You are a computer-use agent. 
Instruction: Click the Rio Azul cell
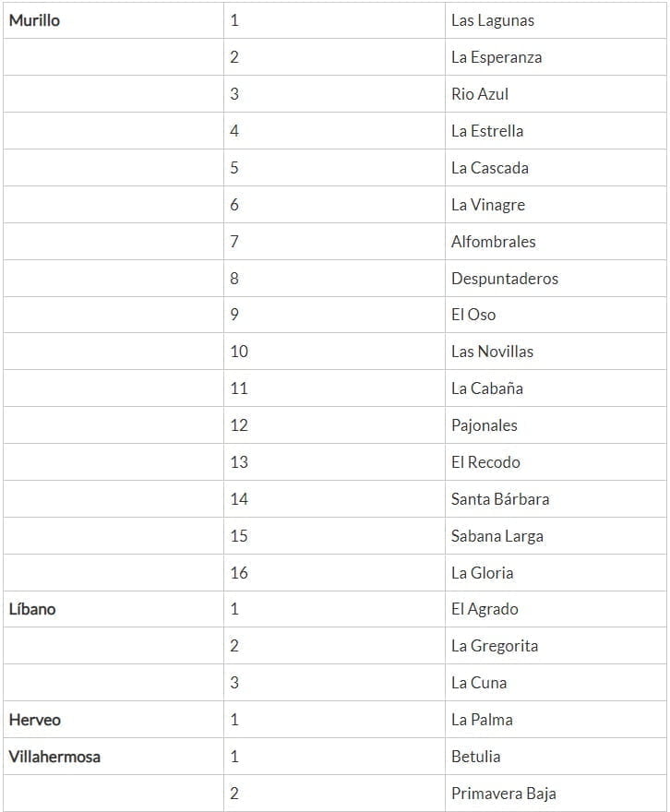pos(480,94)
